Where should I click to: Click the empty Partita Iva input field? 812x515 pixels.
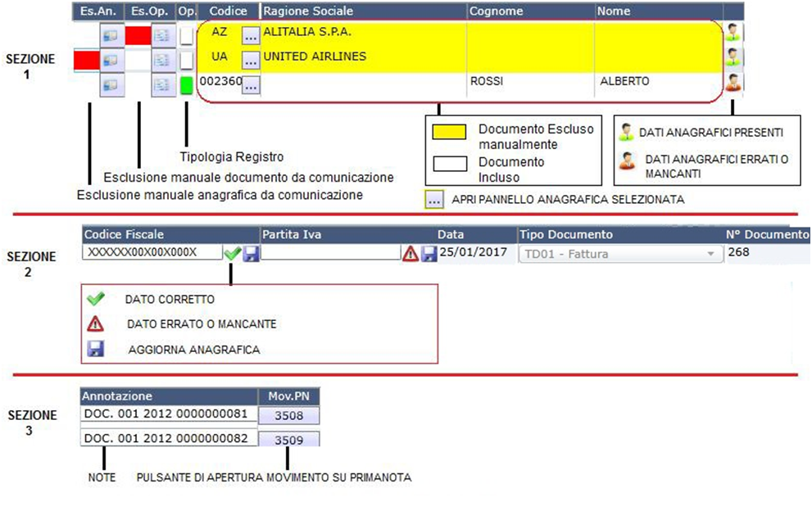(x=331, y=252)
